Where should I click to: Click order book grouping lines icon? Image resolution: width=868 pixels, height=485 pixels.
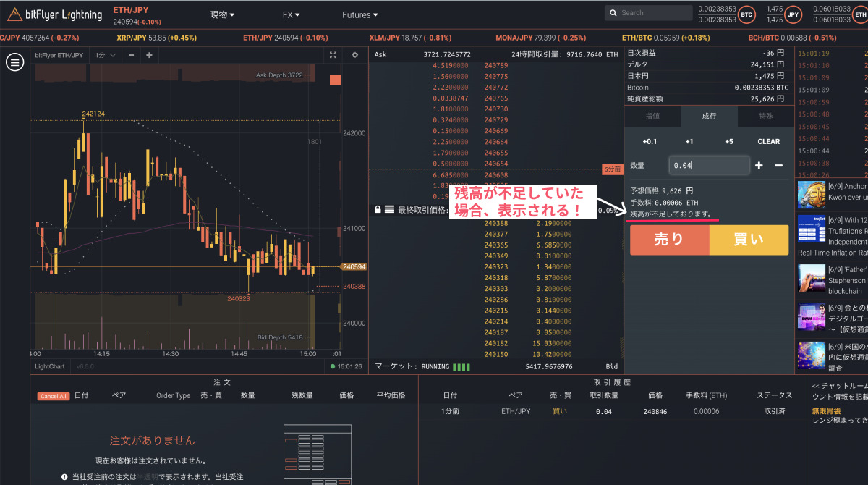pos(389,209)
